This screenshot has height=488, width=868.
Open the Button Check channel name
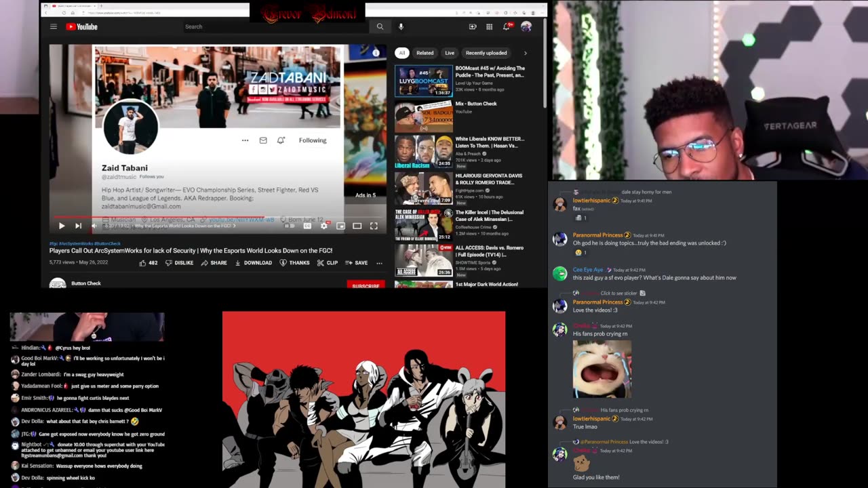86,283
